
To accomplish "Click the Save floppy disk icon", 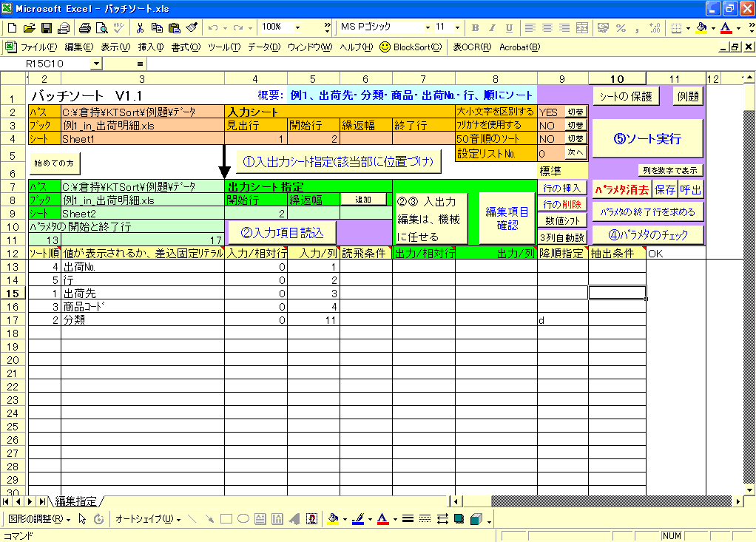I will pyautogui.click(x=46, y=28).
